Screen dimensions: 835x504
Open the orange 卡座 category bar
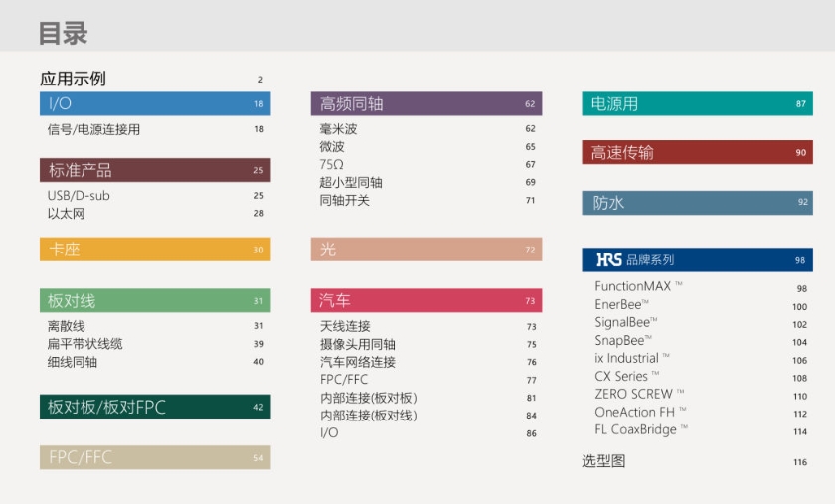click(155, 250)
